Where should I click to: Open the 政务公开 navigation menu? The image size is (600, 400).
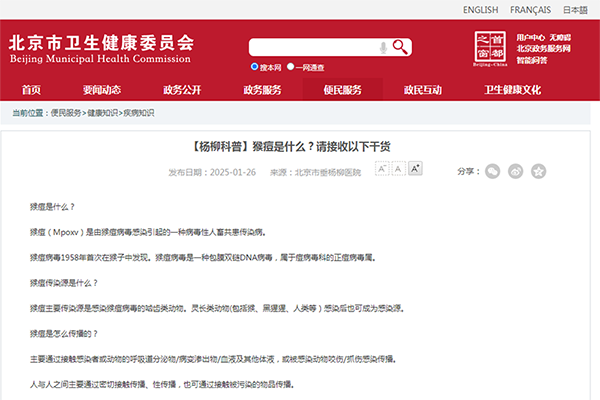(182, 90)
